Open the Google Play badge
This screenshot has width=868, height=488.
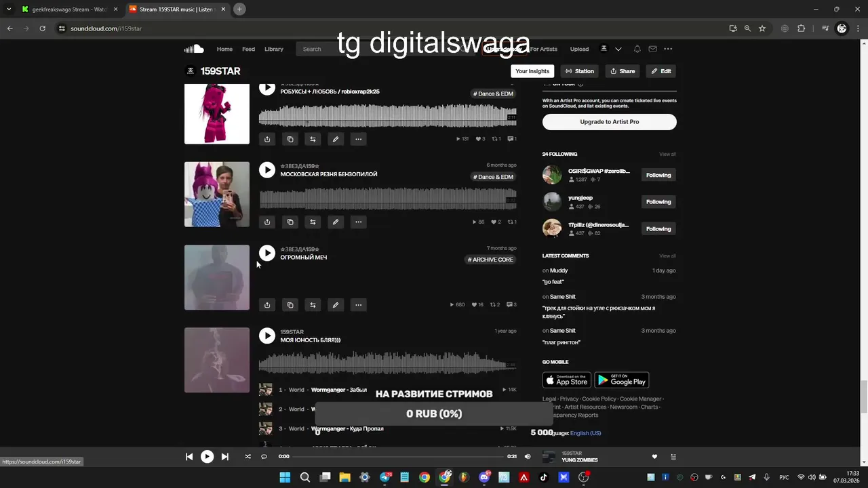(622, 380)
